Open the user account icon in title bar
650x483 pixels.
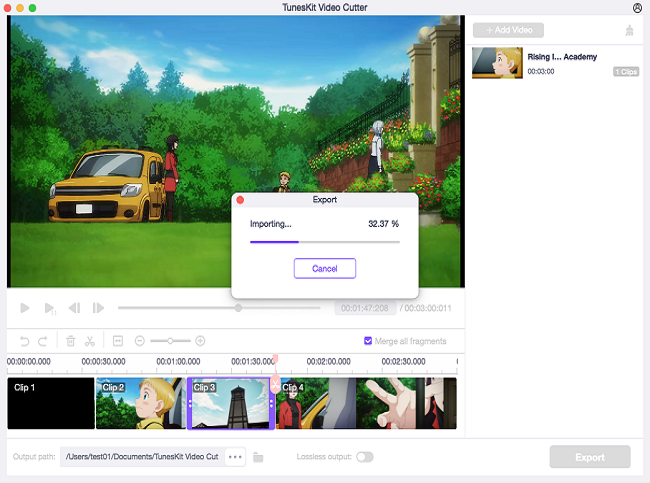(637, 7)
